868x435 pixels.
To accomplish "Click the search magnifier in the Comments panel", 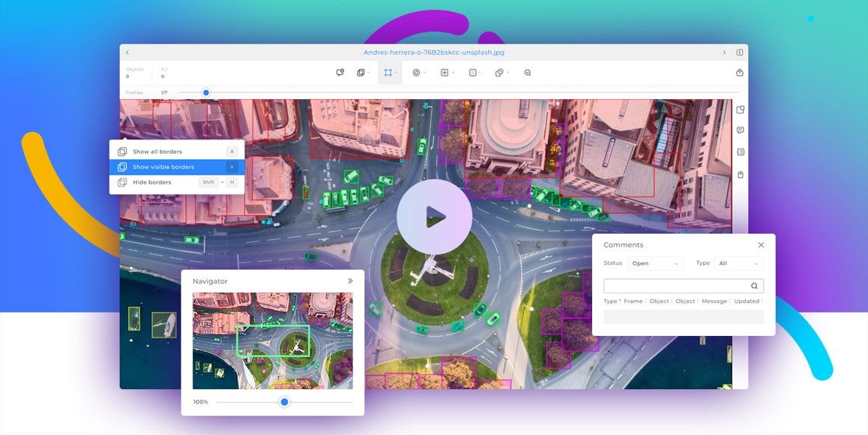I will coord(753,286).
